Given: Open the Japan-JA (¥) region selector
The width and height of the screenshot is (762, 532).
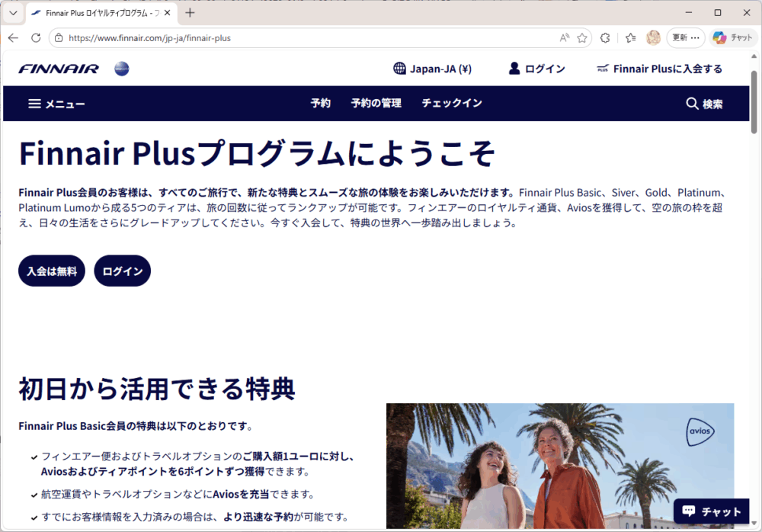Looking at the screenshot, I should point(432,69).
